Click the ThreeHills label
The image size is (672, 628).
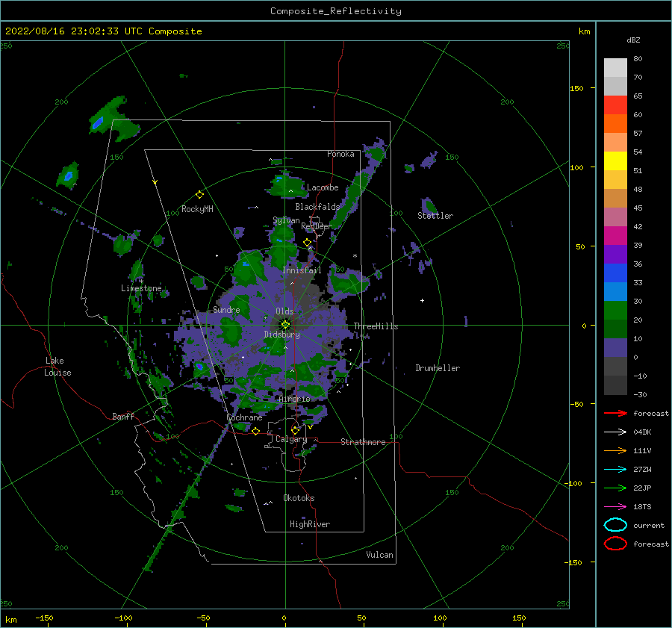click(376, 326)
